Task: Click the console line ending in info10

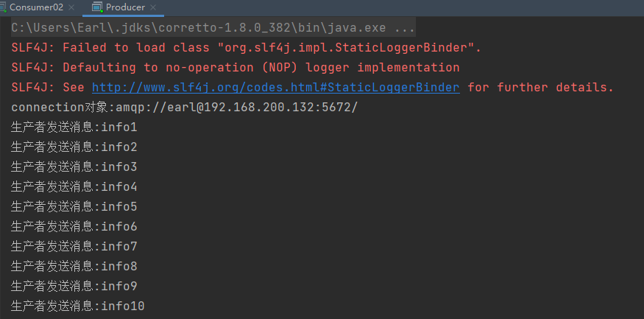Action: point(77,306)
